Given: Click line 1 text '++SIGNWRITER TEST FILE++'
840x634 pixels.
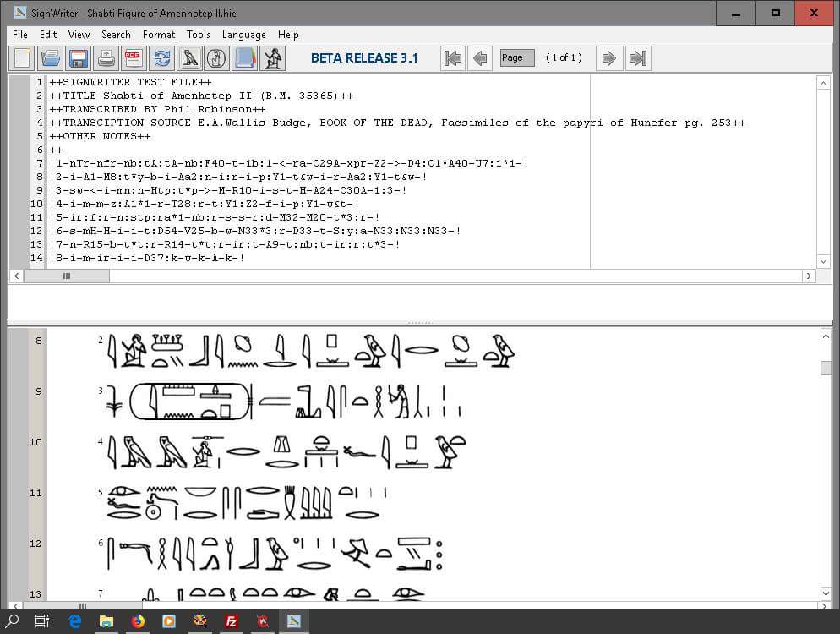Looking at the screenshot, I should (x=130, y=83).
